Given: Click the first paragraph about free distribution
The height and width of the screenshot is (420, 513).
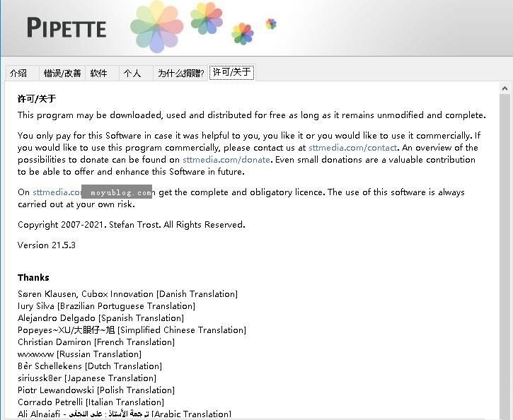Looking at the screenshot, I should tap(252, 115).
